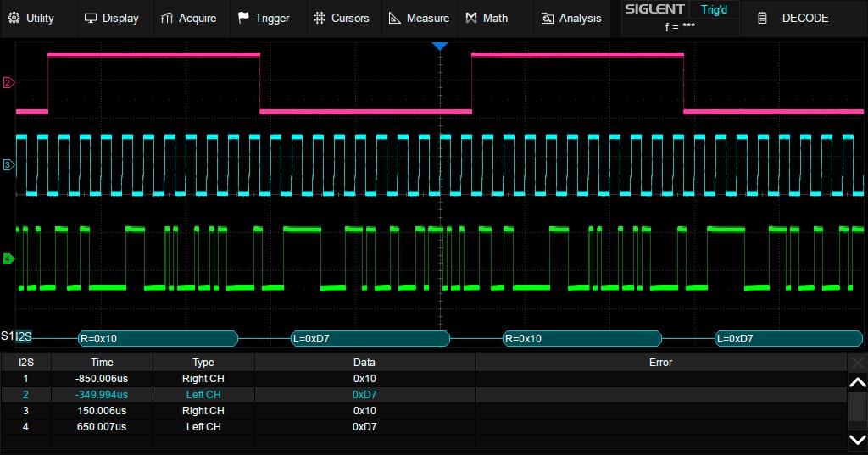Screen dimensions: 868x455
Task: Select the pink channel 2 marker
Action: 8,83
